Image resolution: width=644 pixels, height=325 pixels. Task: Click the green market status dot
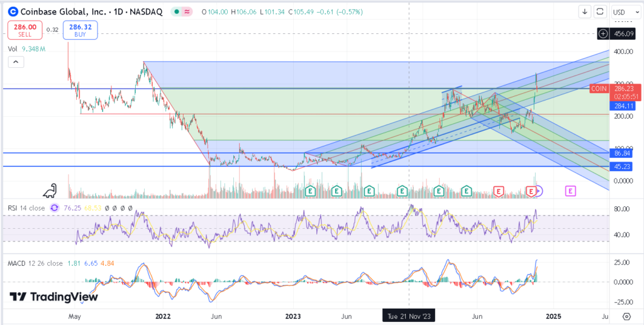point(177,12)
